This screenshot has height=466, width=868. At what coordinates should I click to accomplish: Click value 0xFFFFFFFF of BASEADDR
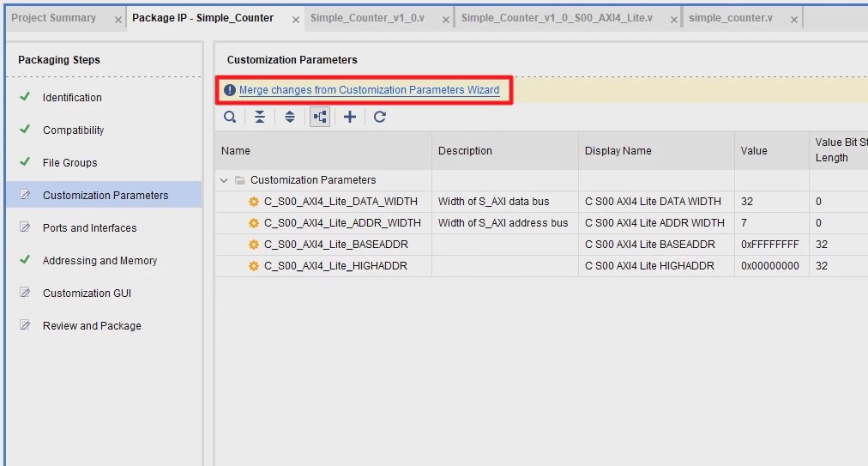point(770,245)
